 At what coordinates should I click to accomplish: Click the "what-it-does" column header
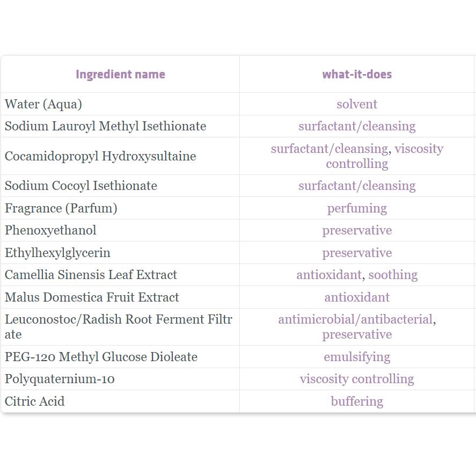357,74
